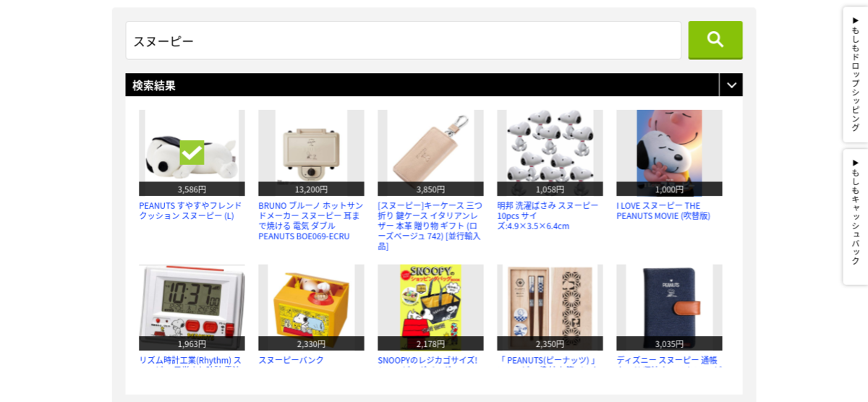The image size is (868, 402).
Task: Open the スヌーピーバンク product link
Action: pyautogui.click(x=291, y=360)
